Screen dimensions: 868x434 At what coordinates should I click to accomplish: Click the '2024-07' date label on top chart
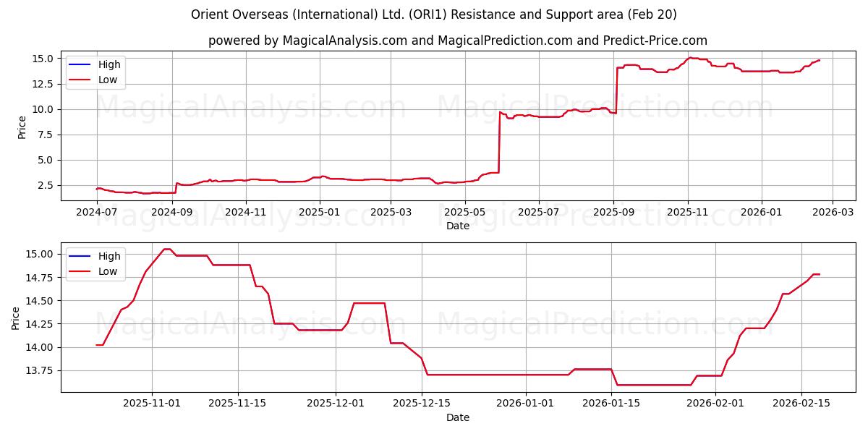pos(96,213)
